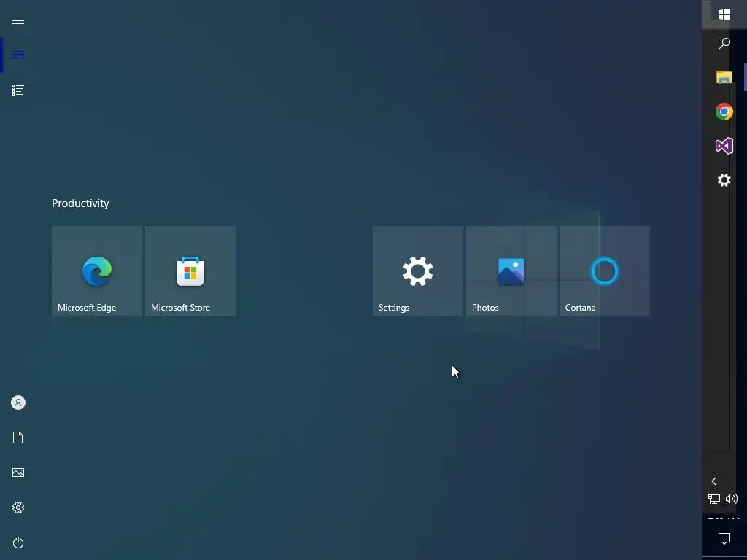
Task: Open File Explorer from the taskbar
Action: pos(724,77)
